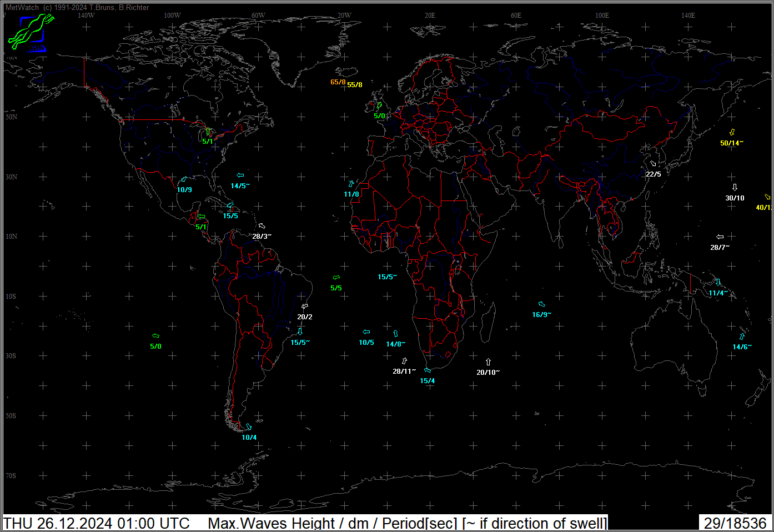Click the 140W longitude label
The width and height of the screenshot is (774, 532).
click(86, 16)
